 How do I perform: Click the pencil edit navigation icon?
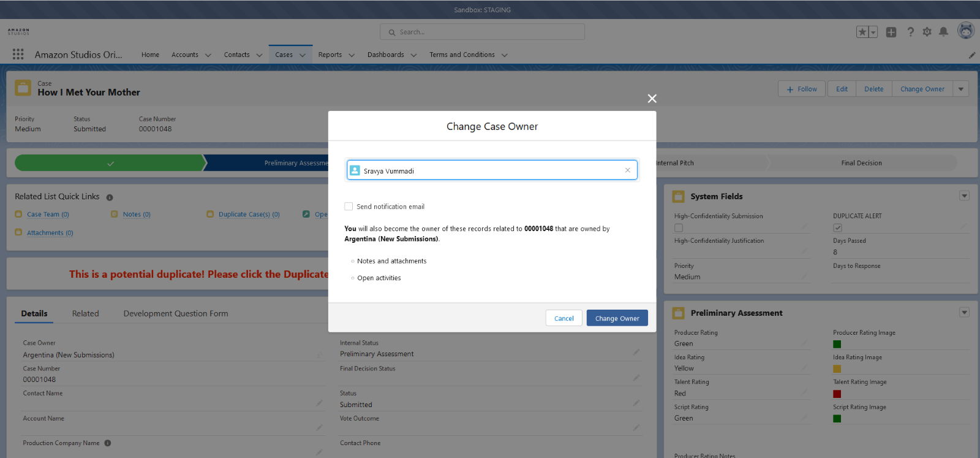972,55
